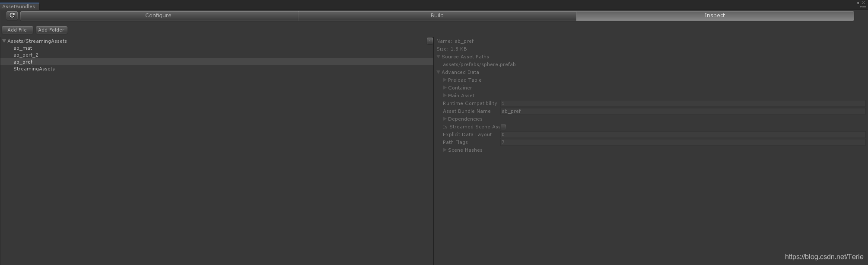This screenshot has width=868, height=265.
Task: Click the Name: ab_pref label
Action: pos(455,41)
